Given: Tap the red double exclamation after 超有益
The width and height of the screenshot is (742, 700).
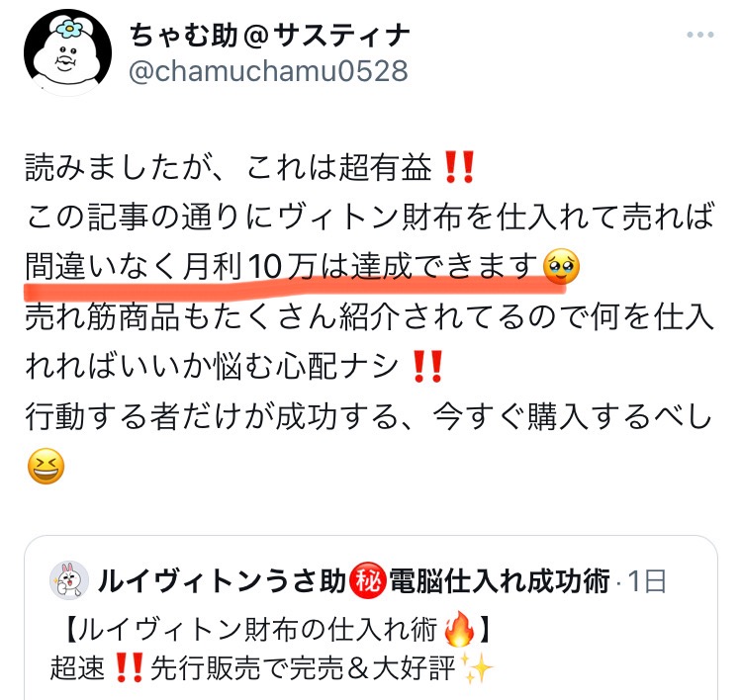Looking at the screenshot, I should [459, 167].
